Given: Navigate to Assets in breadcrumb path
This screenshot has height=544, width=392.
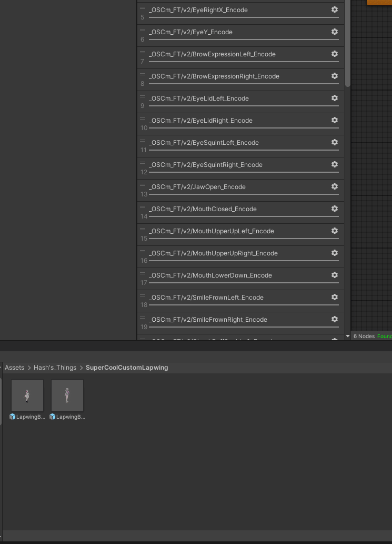Looking at the screenshot, I should click(15, 368).
